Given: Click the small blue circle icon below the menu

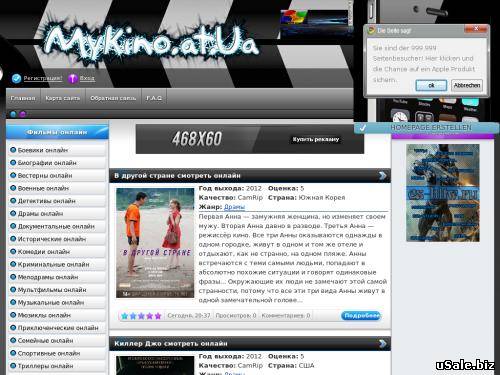Looking at the screenshot, I should pyautogui.click(x=13, y=114).
